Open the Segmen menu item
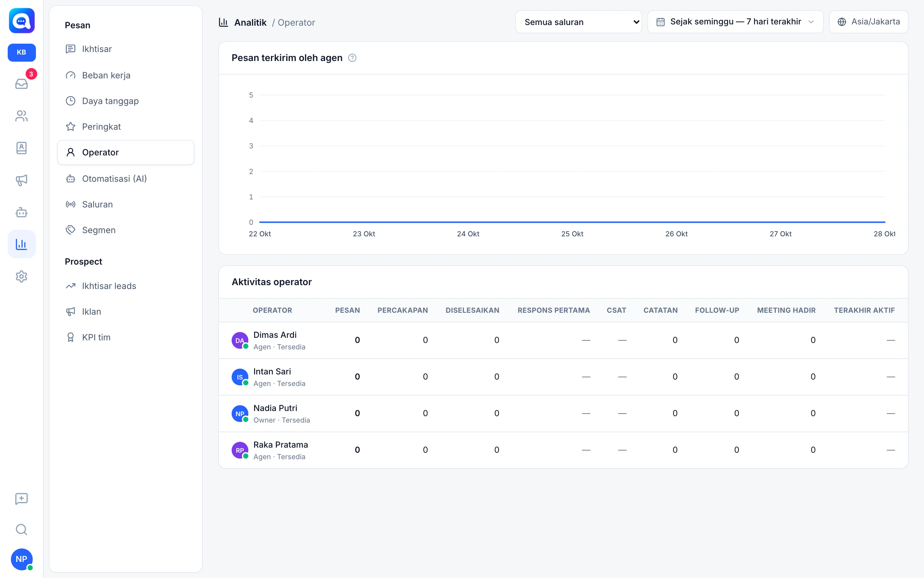Viewport: 924px width, 578px height. [x=126, y=230]
